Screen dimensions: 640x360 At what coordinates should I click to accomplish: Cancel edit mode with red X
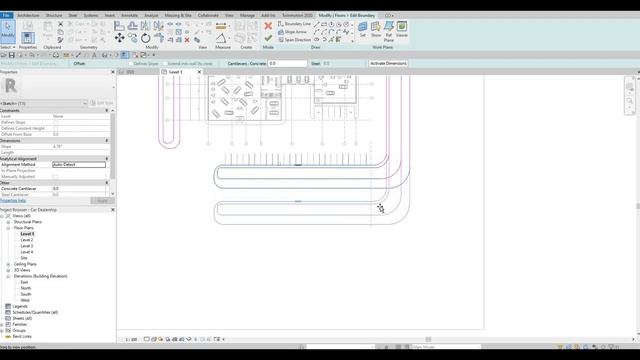click(x=268, y=26)
